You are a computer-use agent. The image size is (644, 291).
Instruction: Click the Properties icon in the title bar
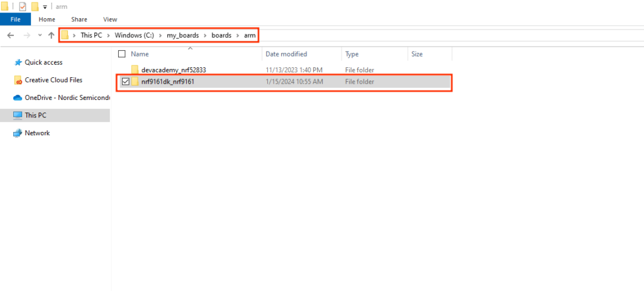(x=23, y=6)
